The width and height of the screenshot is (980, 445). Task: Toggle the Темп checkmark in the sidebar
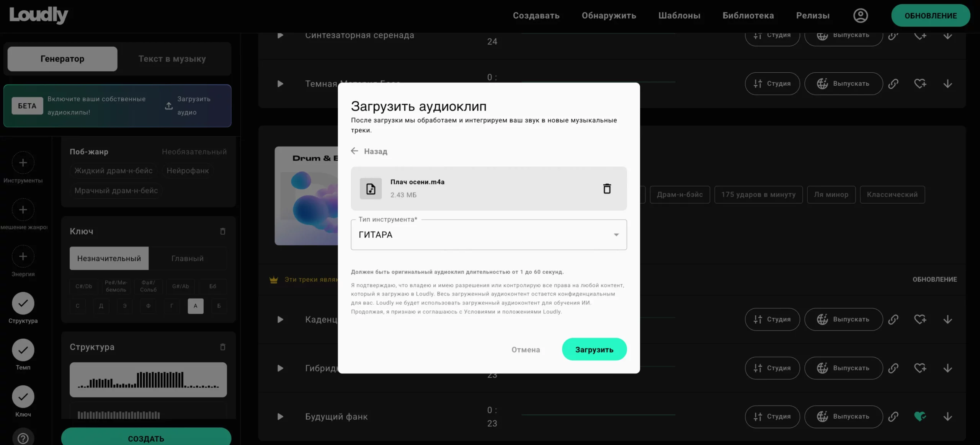click(x=23, y=350)
